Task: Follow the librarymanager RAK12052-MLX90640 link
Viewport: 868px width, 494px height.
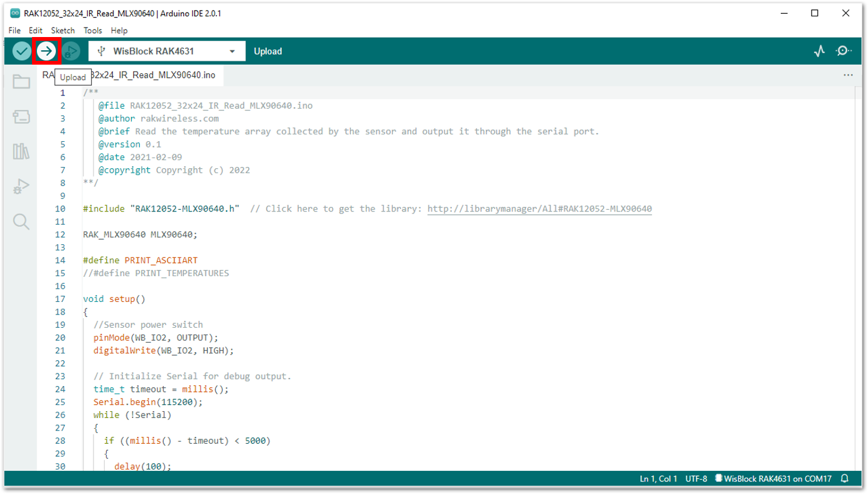Action: click(x=540, y=208)
